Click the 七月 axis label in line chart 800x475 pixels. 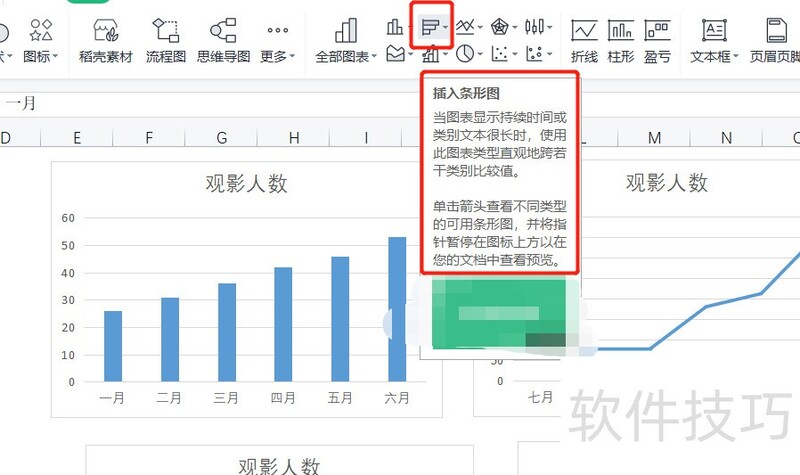540,397
